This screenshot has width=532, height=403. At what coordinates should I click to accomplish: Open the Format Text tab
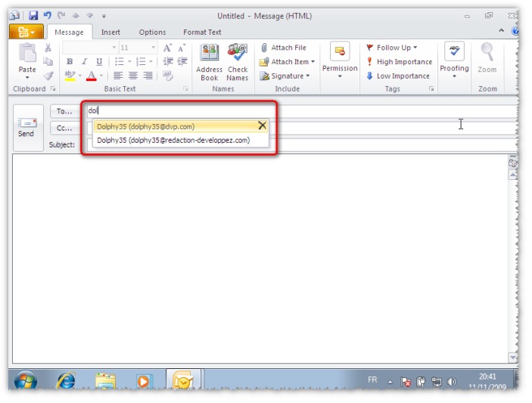[x=202, y=33]
